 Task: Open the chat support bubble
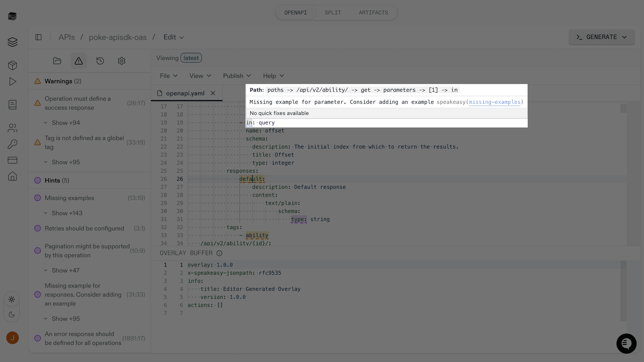point(626,343)
